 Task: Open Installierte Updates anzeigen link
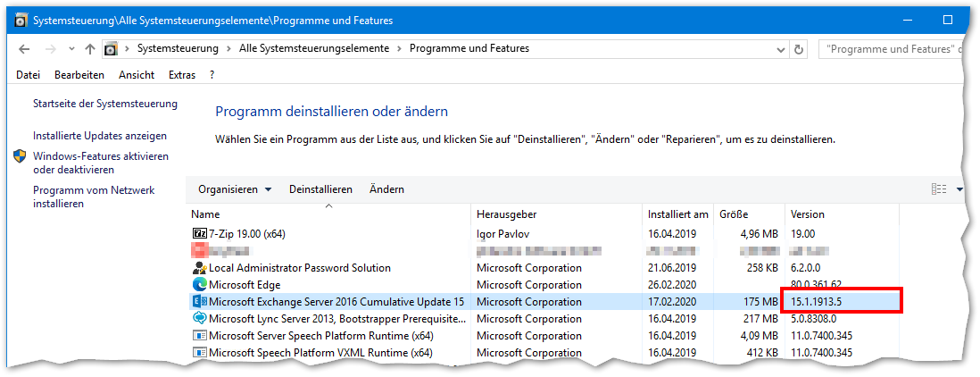click(100, 136)
